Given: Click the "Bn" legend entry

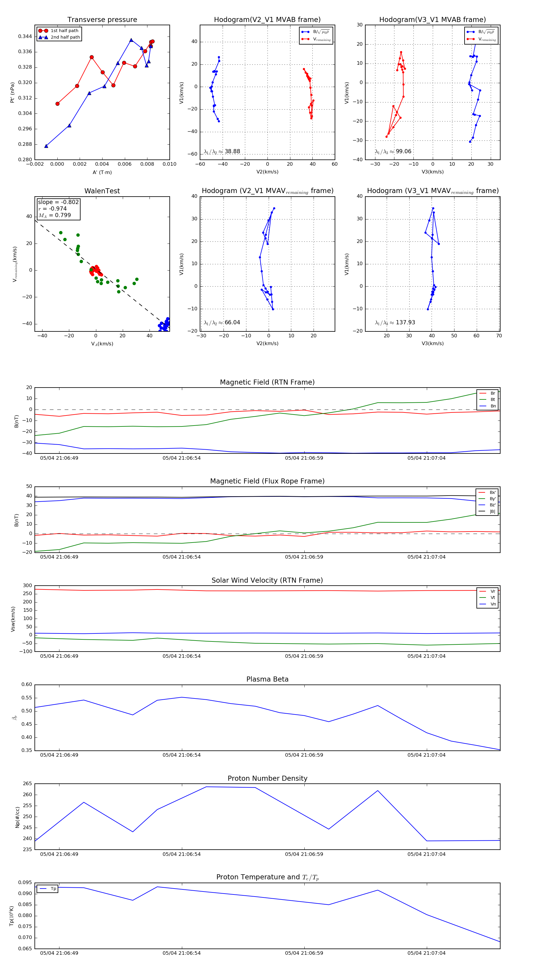Looking at the screenshot, I should [x=487, y=406].
